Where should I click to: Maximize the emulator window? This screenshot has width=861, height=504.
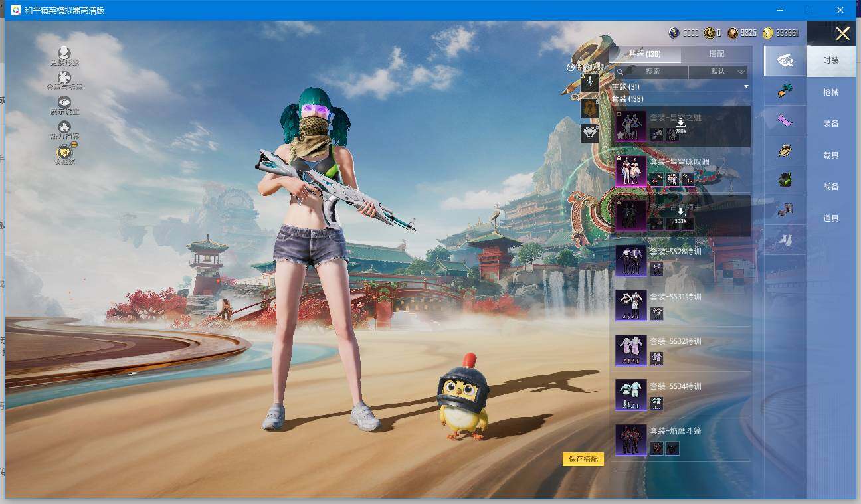pos(810,11)
